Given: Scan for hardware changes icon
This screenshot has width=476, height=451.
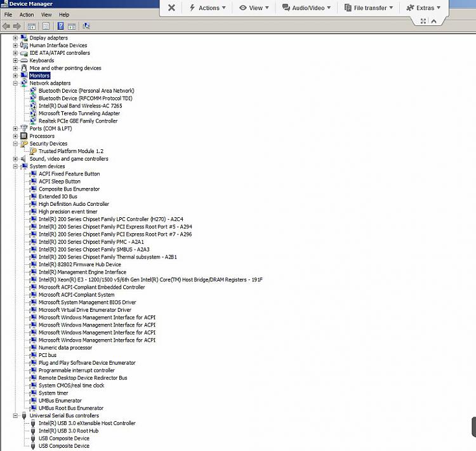Looking at the screenshot, I should 86,26.
